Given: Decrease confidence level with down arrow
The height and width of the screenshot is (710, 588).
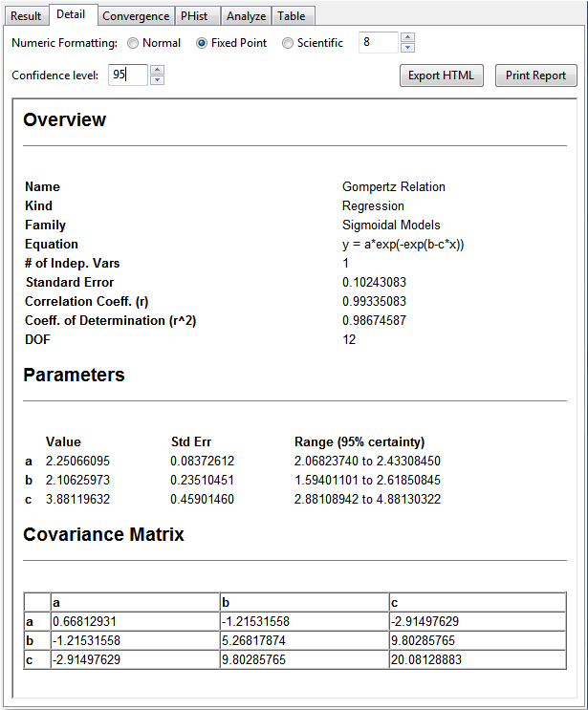Looking at the screenshot, I should (x=157, y=80).
